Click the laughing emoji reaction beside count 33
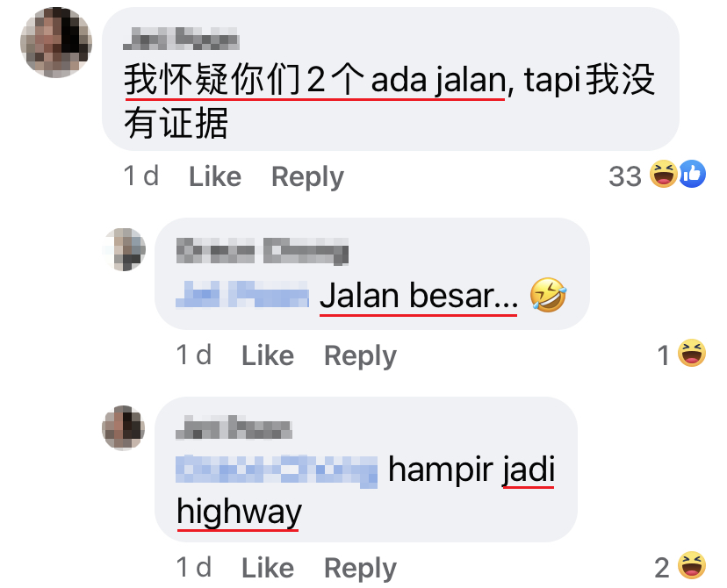Image resolution: width=727 pixels, height=588 pixels. pyautogui.click(x=663, y=175)
